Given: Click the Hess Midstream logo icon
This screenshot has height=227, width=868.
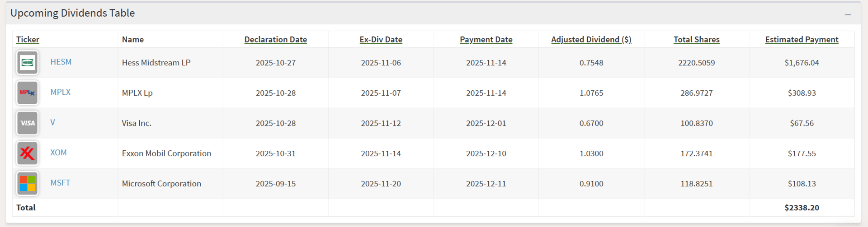Looking at the screenshot, I should (x=27, y=62).
